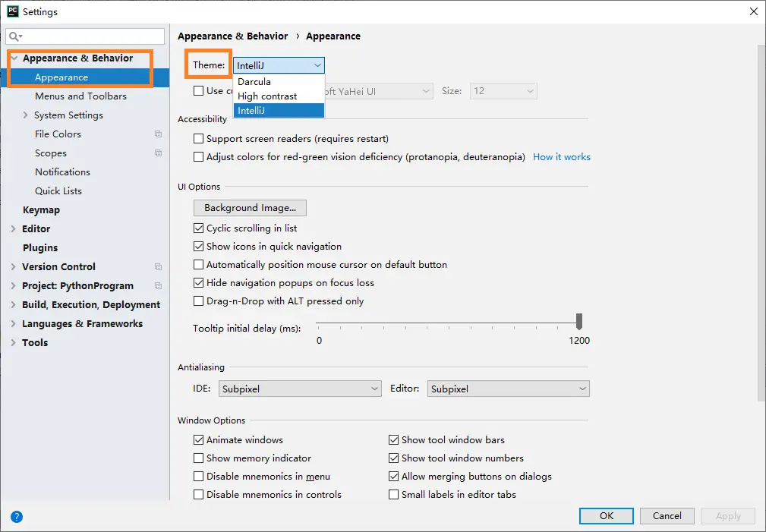Click the OK button

coord(607,516)
